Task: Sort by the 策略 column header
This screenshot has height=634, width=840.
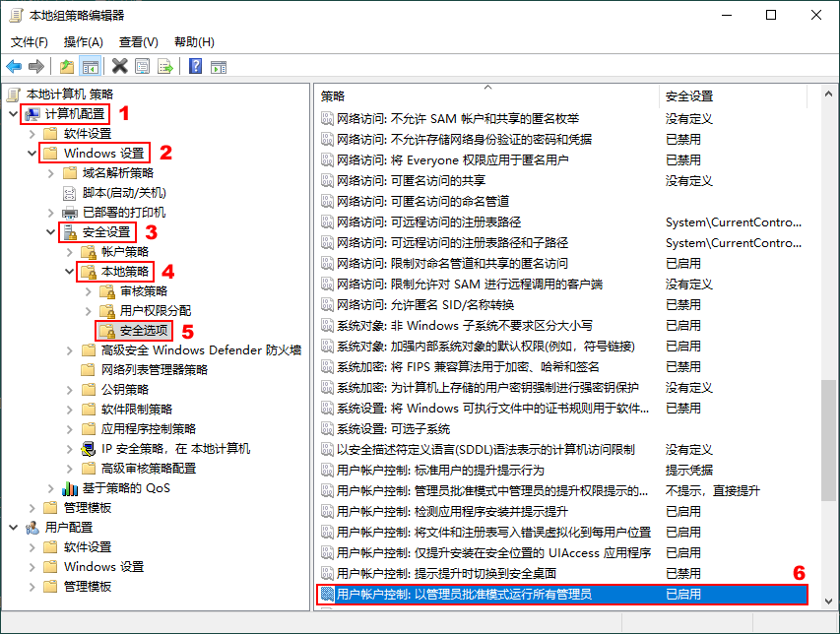Action: pyautogui.click(x=487, y=96)
